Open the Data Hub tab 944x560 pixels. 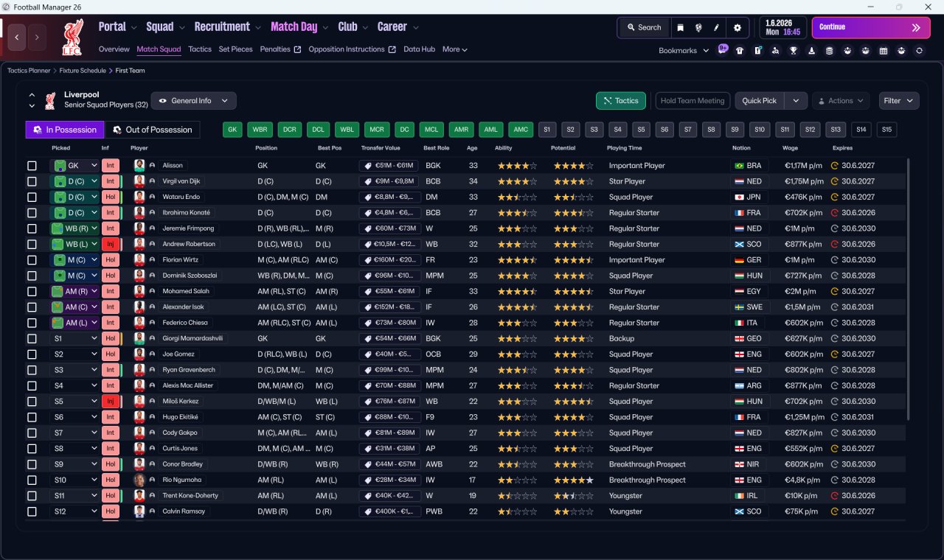click(x=419, y=49)
